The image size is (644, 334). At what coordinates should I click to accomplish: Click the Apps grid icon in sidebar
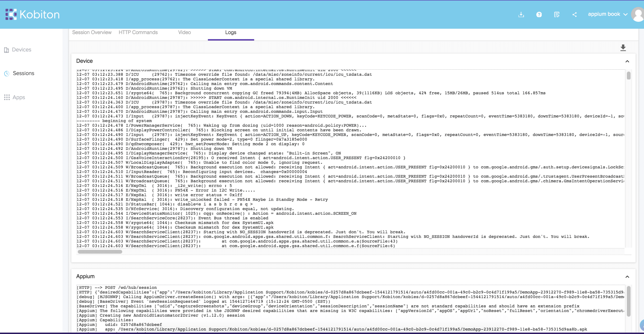[7, 97]
